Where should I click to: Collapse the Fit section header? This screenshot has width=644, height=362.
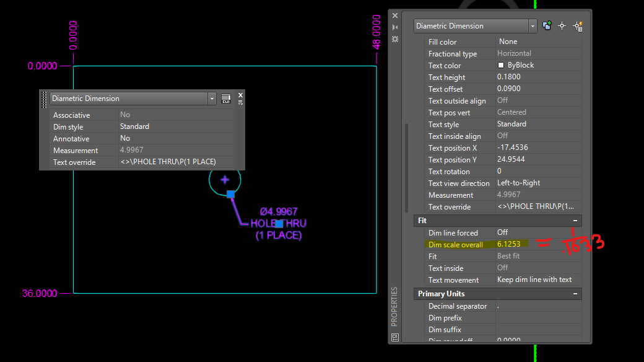(x=576, y=221)
